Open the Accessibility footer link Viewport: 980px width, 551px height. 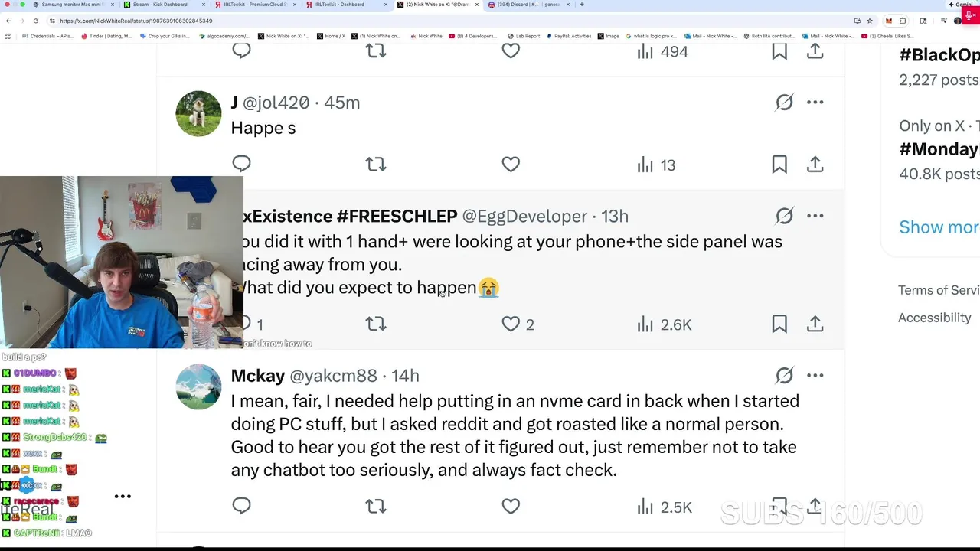934,318
